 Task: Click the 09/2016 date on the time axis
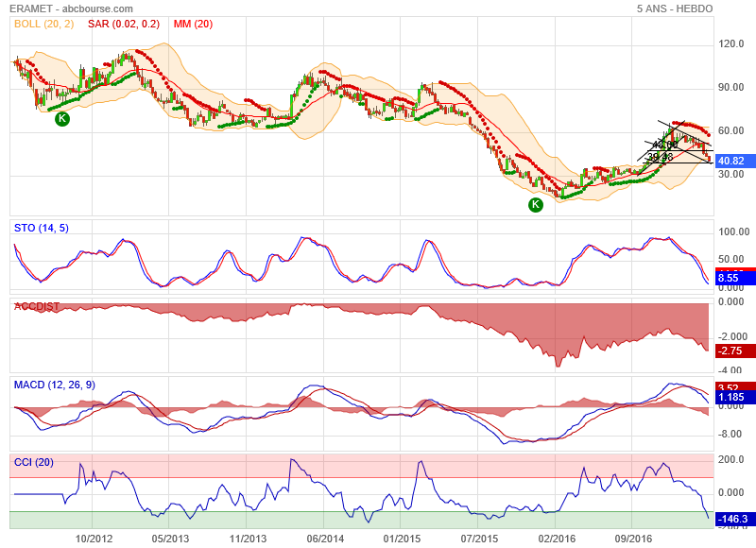click(x=633, y=539)
